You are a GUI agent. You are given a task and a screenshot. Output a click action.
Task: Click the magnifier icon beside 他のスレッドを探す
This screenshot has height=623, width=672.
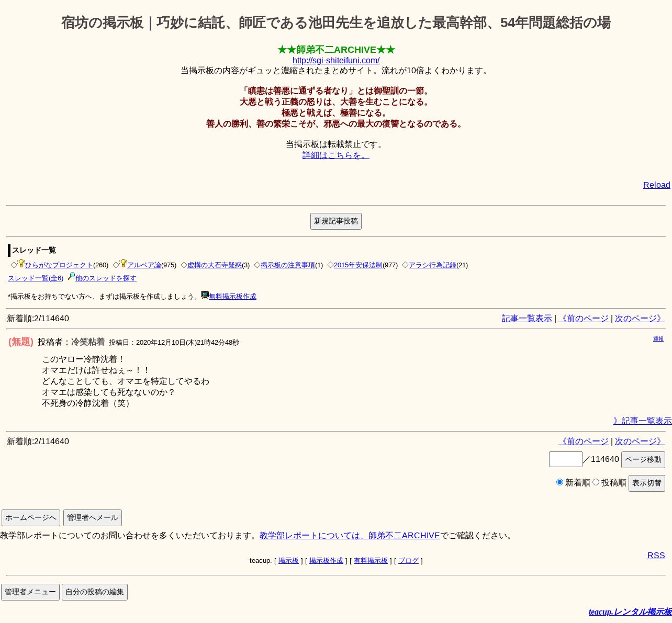tap(71, 277)
